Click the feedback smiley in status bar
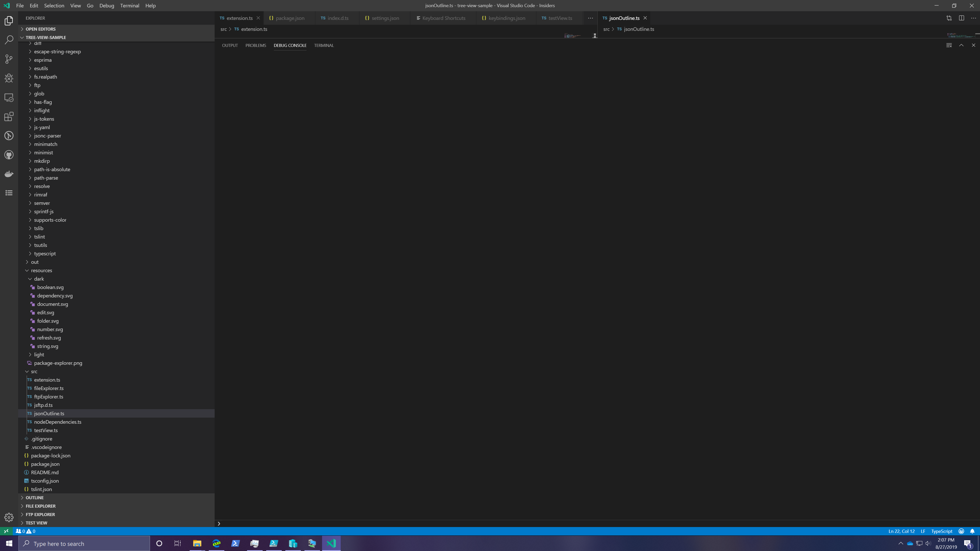This screenshot has width=980, height=551. click(961, 531)
